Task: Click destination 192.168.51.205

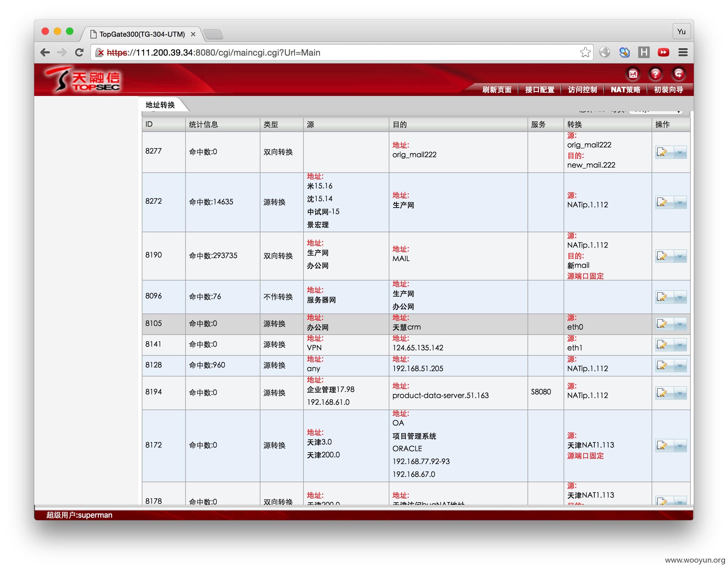Action: 418,369
